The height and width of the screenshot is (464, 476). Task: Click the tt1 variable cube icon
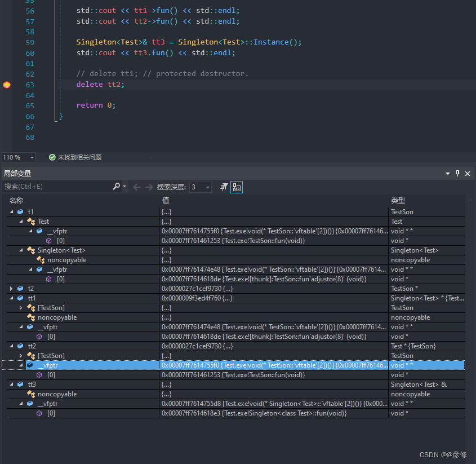click(x=20, y=298)
